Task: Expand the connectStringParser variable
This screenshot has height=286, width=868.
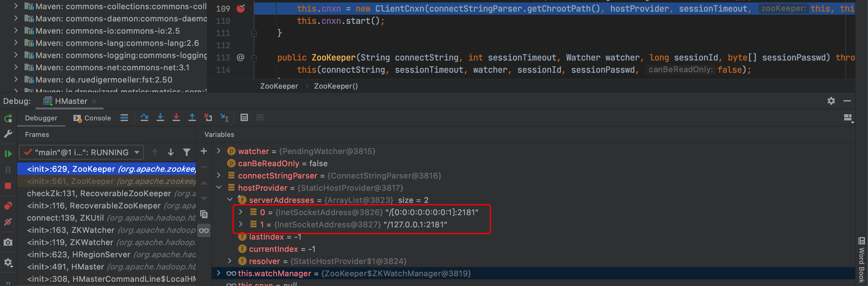Action: click(219, 175)
